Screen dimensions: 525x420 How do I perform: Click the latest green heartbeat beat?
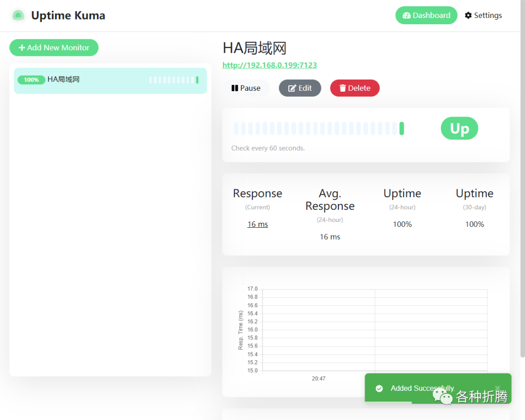click(x=402, y=128)
